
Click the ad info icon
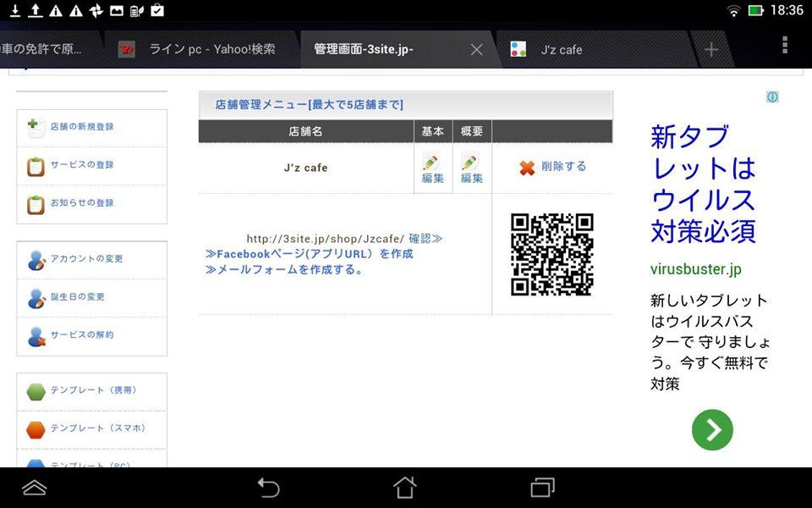pos(772,97)
